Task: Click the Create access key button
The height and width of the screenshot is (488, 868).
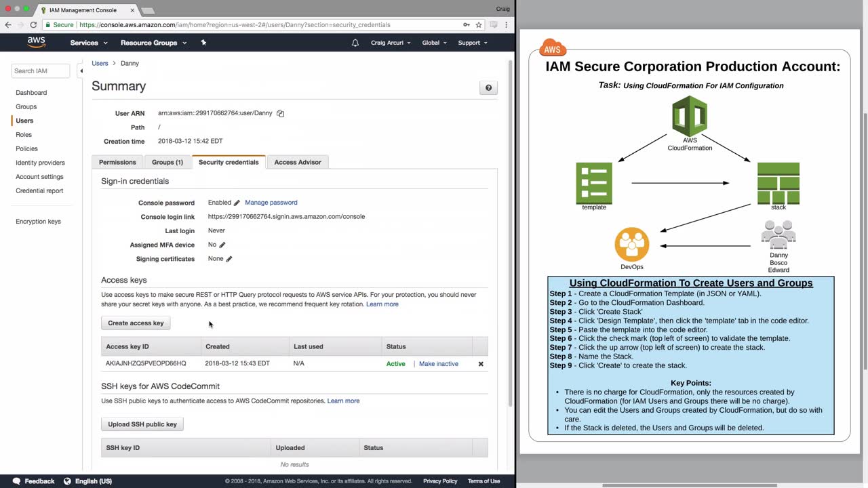Action: click(x=136, y=323)
